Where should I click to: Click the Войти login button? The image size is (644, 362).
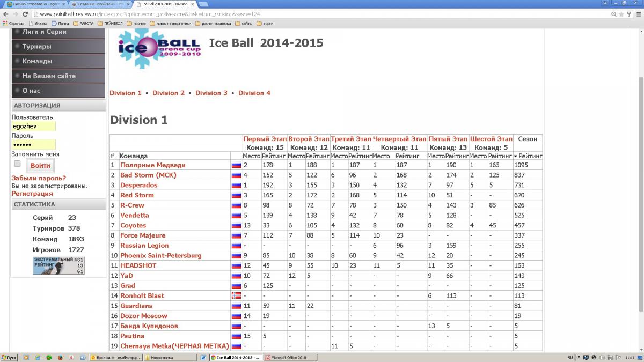click(40, 166)
